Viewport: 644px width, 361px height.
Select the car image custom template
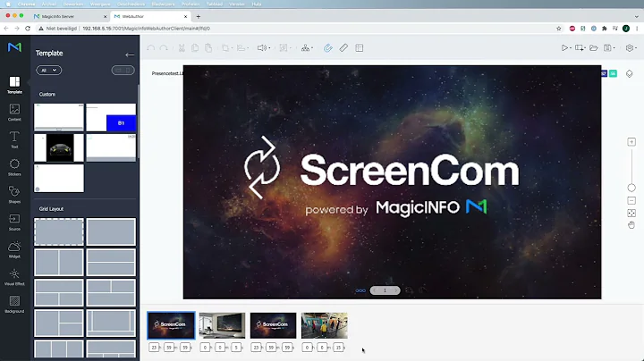(x=59, y=147)
